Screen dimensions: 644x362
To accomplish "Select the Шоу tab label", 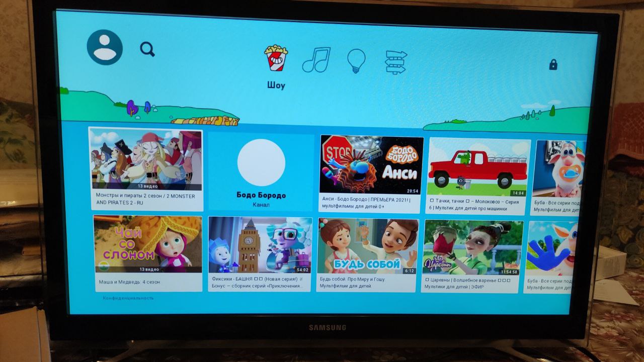I will (x=276, y=85).
